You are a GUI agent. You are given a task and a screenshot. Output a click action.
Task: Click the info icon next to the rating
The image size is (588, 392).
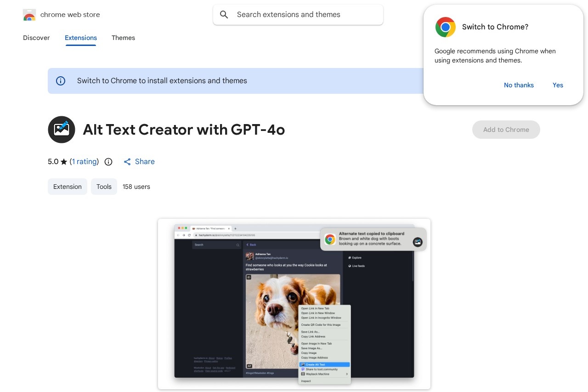[108, 162]
